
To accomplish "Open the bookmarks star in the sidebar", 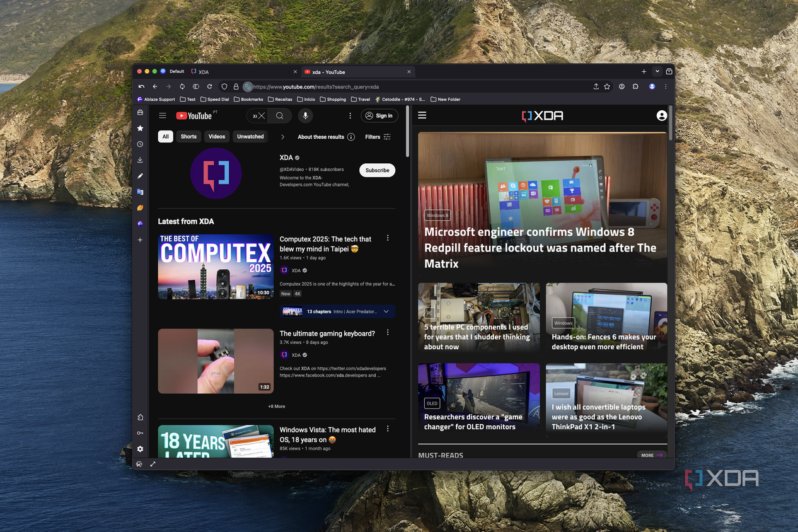I will coord(140,128).
